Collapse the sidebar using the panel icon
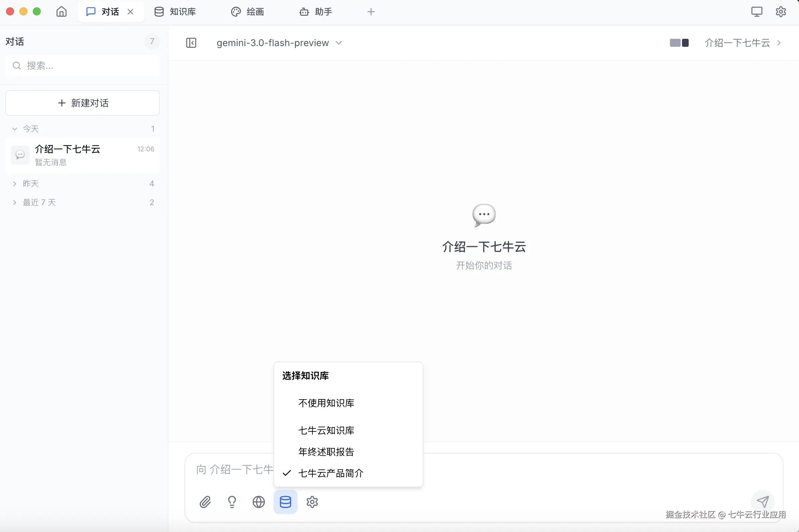Screen dimensions: 799x532 click(191, 43)
